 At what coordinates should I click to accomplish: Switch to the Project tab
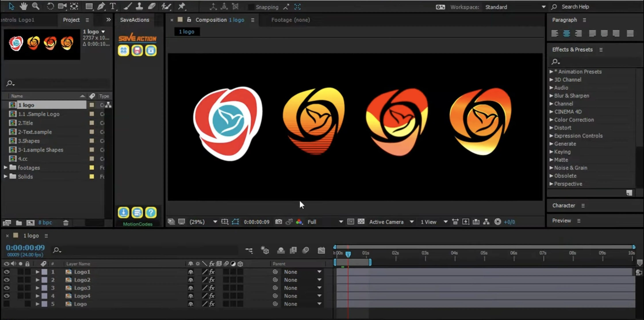point(71,20)
